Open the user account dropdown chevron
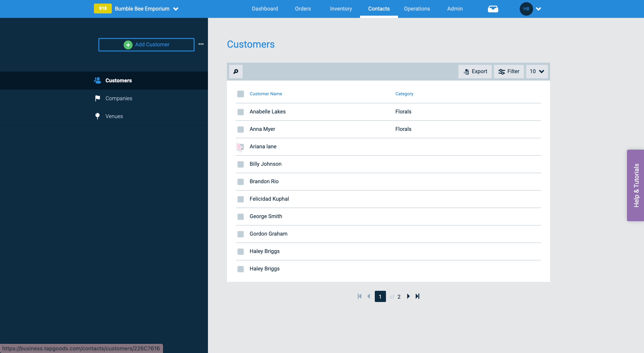The image size is (644, 353). click(x=538, y=9)
